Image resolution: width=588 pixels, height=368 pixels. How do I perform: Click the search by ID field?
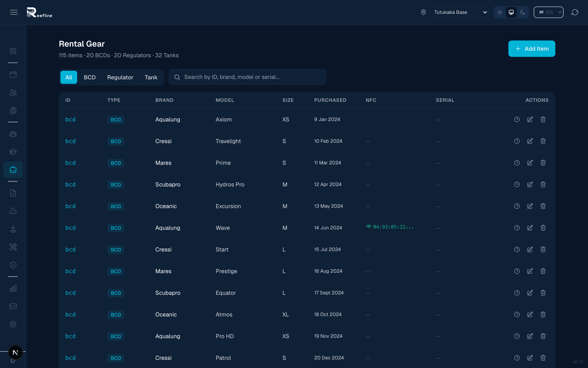247,77
